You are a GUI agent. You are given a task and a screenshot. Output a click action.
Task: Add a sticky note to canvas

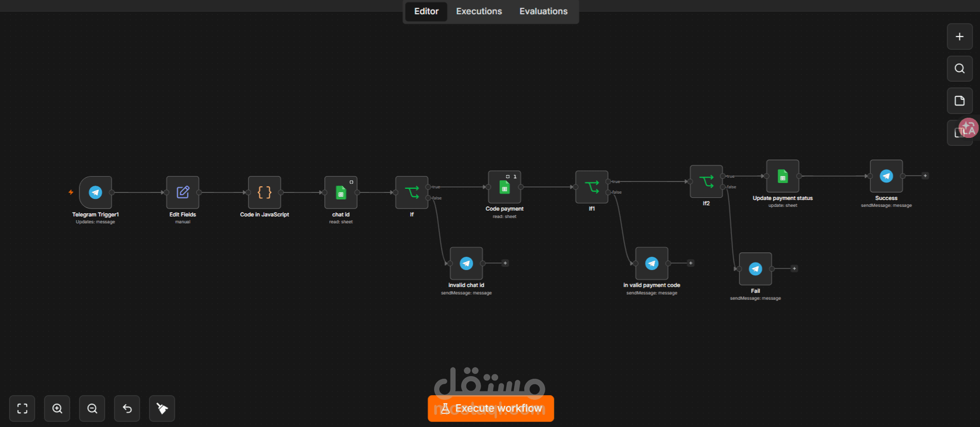tap(959, 101)
